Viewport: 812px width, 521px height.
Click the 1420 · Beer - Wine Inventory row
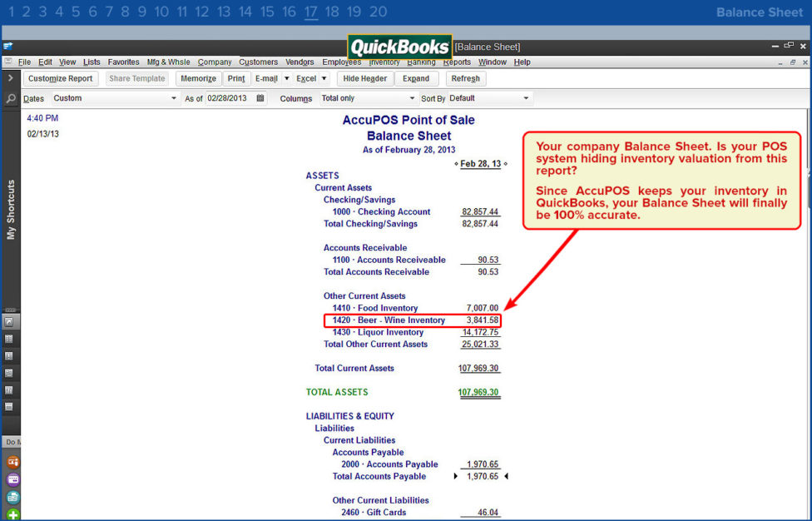(413, 320)
